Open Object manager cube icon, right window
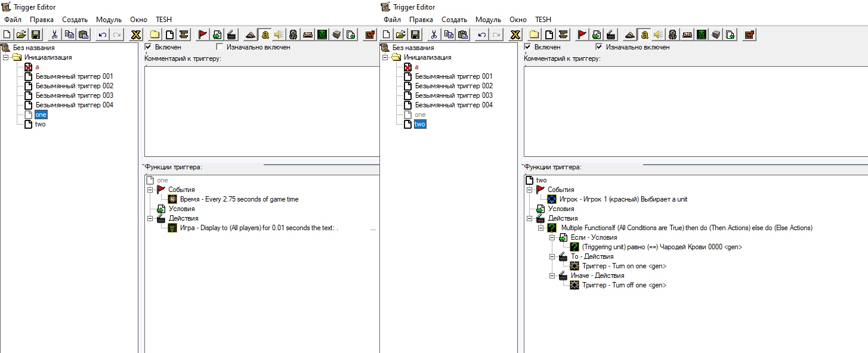Screen dimensions: 868x353 tap(716, 35)
